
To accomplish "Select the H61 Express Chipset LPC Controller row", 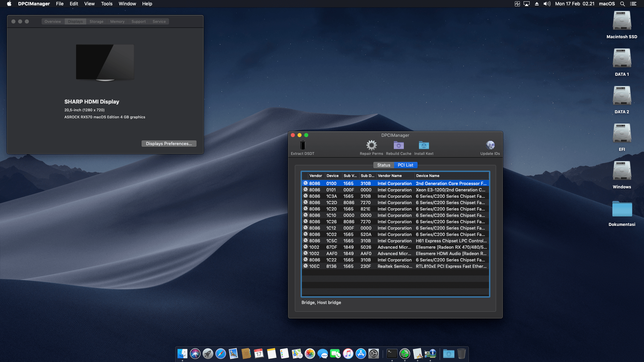I will coord(395,241).
